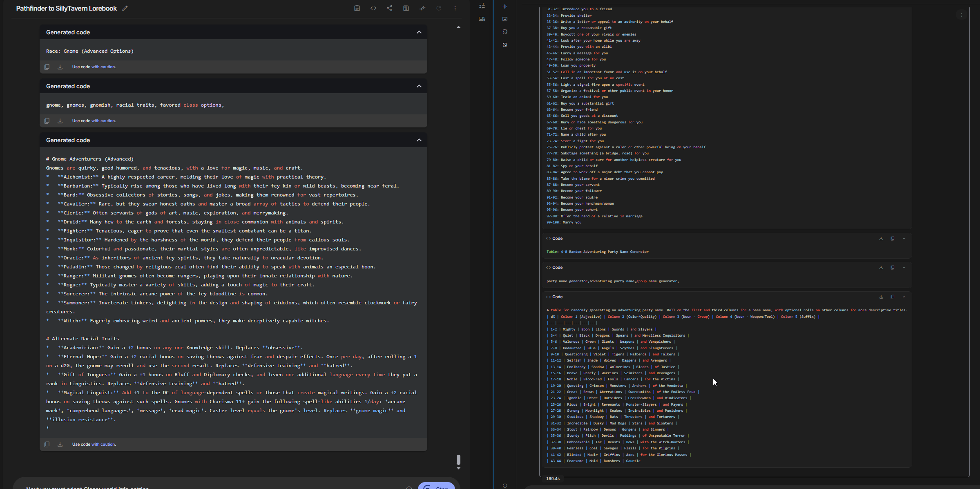Copy the adventuring party name table code block
The height and width of the screenshot is (489, 980).
point(893,297)
